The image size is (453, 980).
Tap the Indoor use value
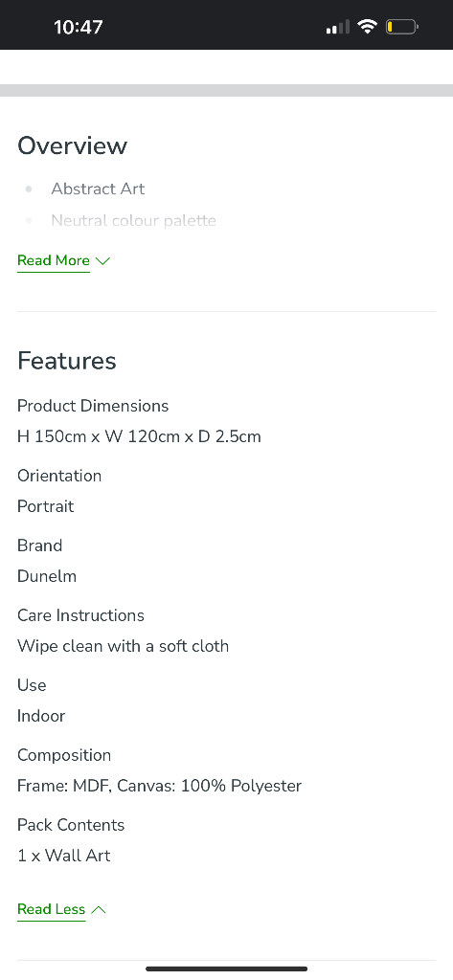pos(41,716)
